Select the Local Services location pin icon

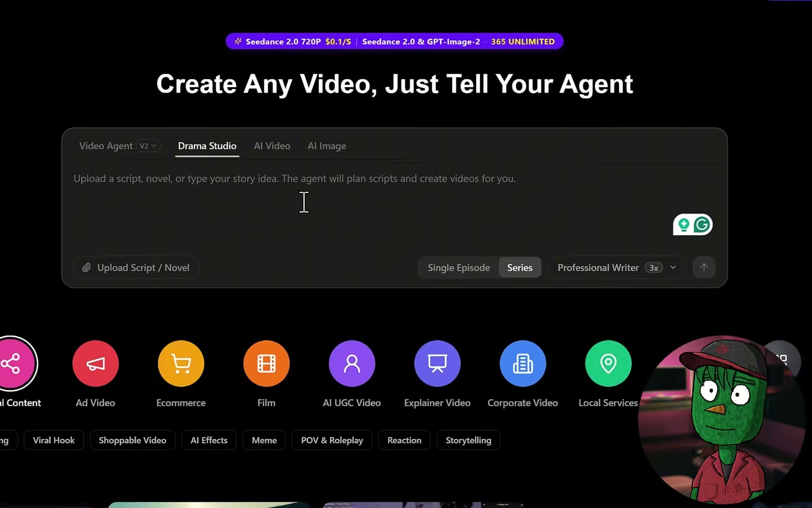pos(609,364)
